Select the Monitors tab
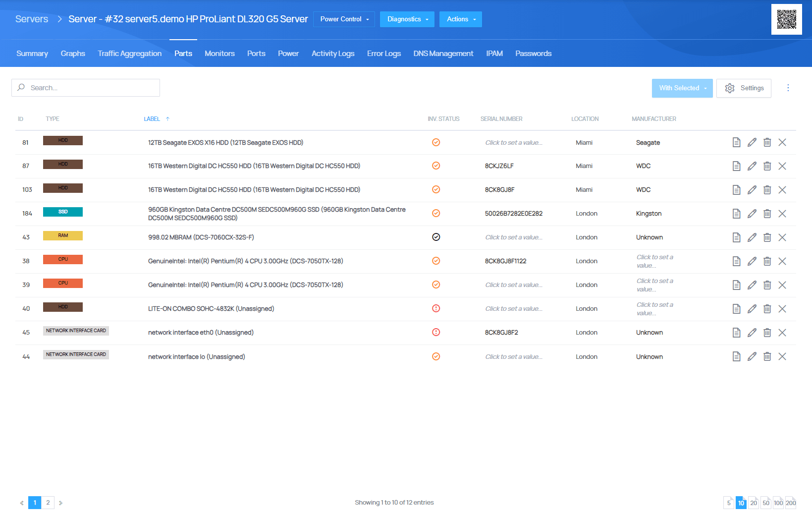 point(219,54)
